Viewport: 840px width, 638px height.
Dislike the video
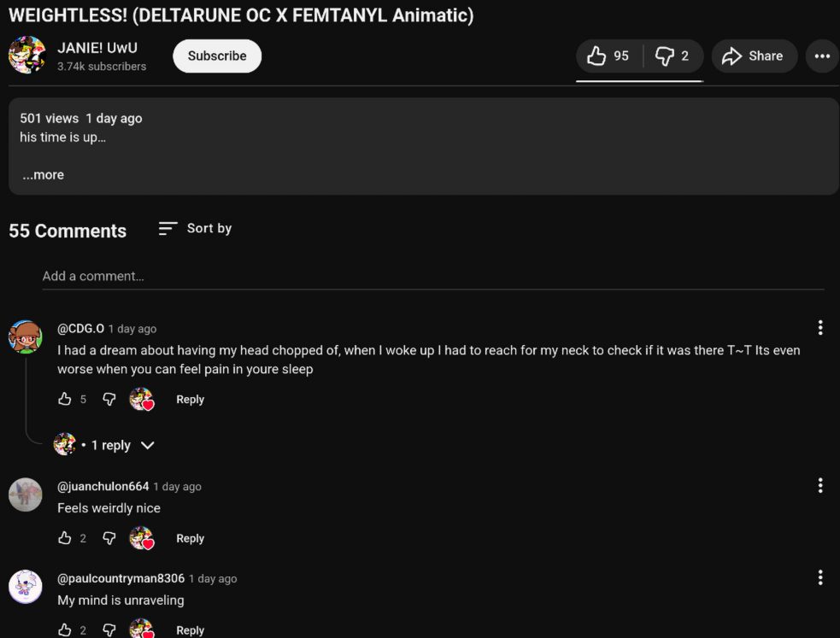673,56
